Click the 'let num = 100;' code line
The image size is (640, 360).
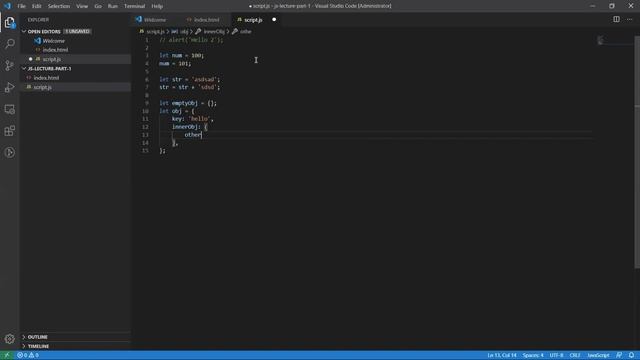click(182, 56)
